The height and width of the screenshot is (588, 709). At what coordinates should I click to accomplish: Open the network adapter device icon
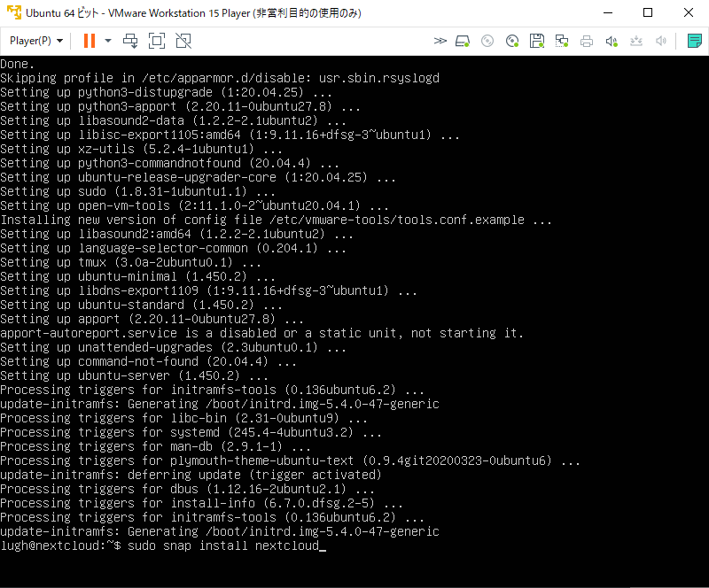[x=562, y=41]
